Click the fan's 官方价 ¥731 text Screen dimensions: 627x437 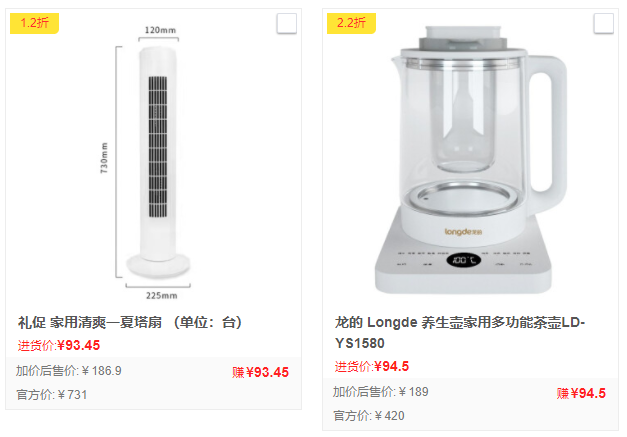[x=52, y=395]
